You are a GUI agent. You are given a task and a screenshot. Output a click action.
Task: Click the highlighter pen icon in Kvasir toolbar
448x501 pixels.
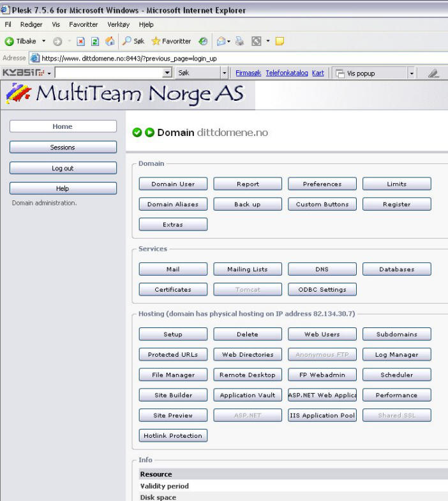[x=433, y=73]
